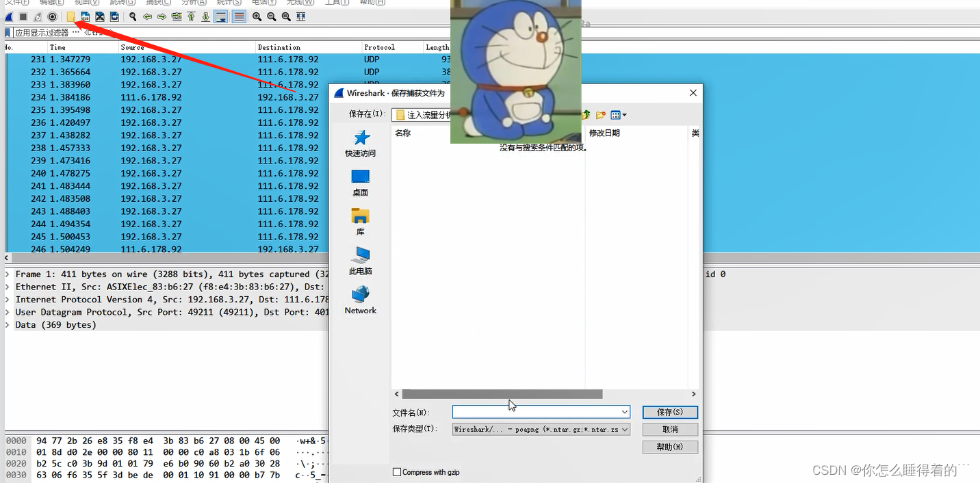Click the Cancel (取消) button
This screenshot has height=483, width=980.
[x=670, y=430]
